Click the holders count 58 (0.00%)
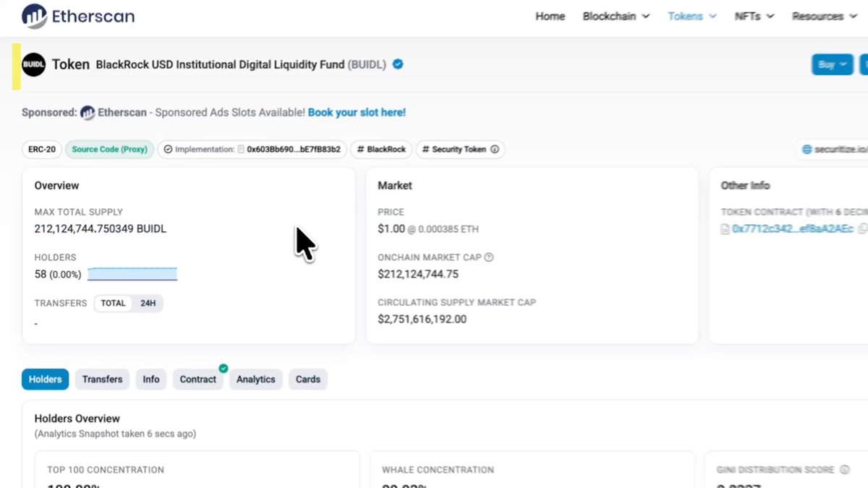The image size is (868, 488). [58, 275]
